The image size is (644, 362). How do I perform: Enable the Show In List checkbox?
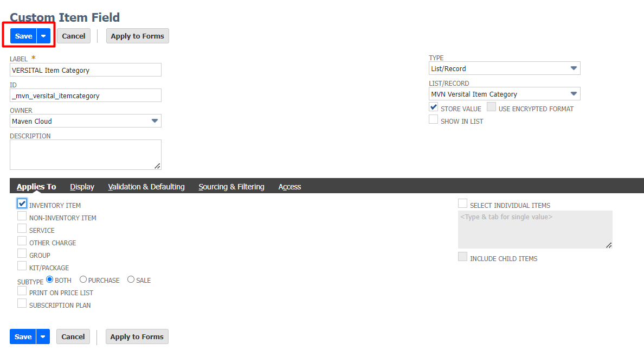click(x=434, y=120)
